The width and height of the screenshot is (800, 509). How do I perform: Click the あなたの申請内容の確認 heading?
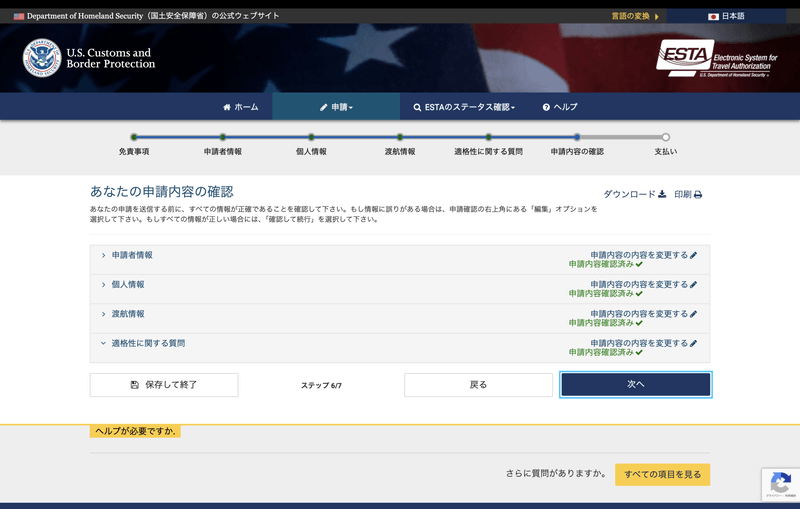tap(162, 192)
